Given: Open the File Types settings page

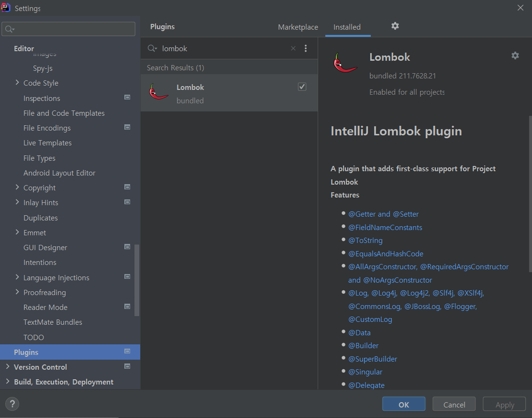Looking at the screenshot, I should 39,158.
